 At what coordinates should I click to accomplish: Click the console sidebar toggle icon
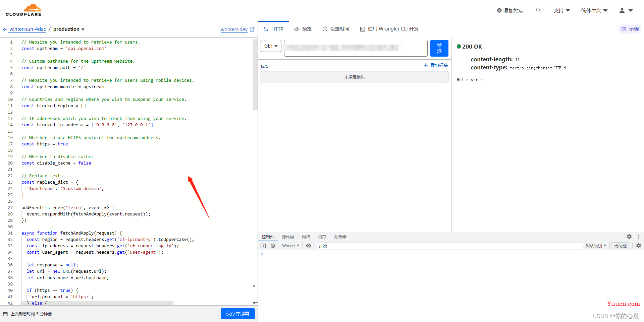point(263,246)
